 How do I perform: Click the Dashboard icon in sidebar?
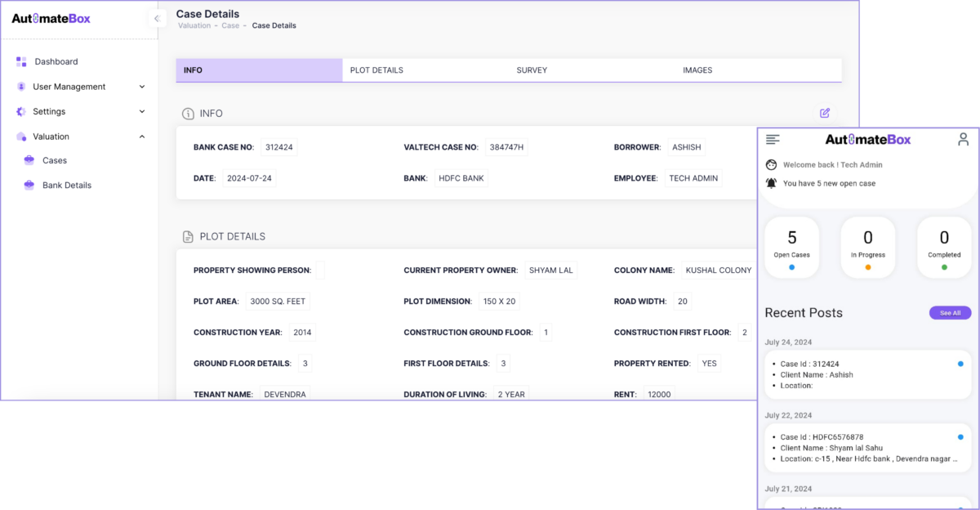[21, 61]
